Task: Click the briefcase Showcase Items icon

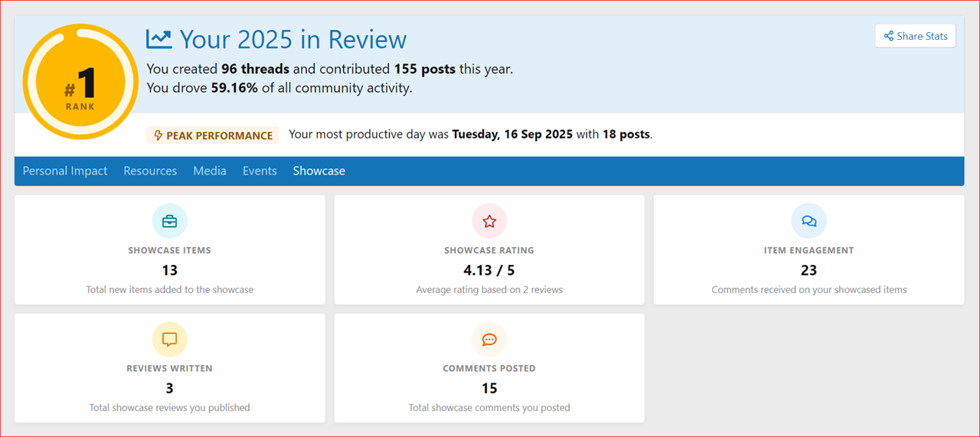Action: 170,221
